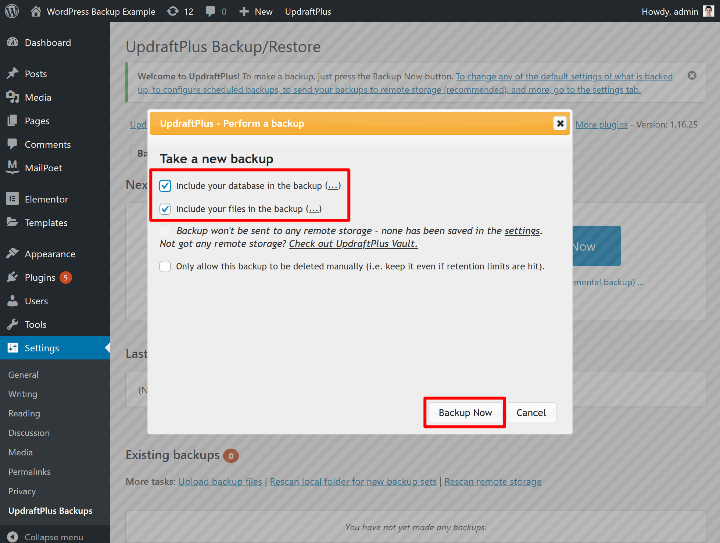Click the WordPress Backup Example site name

(101, 11)
